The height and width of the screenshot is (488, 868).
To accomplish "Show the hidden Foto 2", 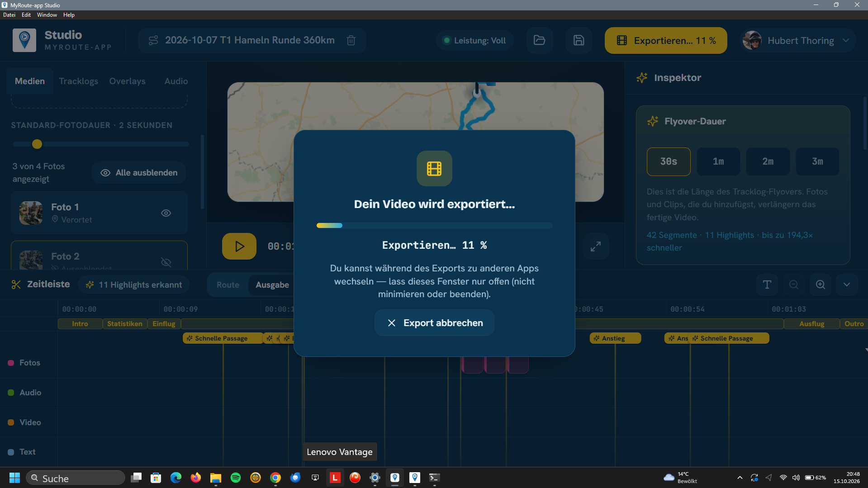I will (x=166, y=262).
